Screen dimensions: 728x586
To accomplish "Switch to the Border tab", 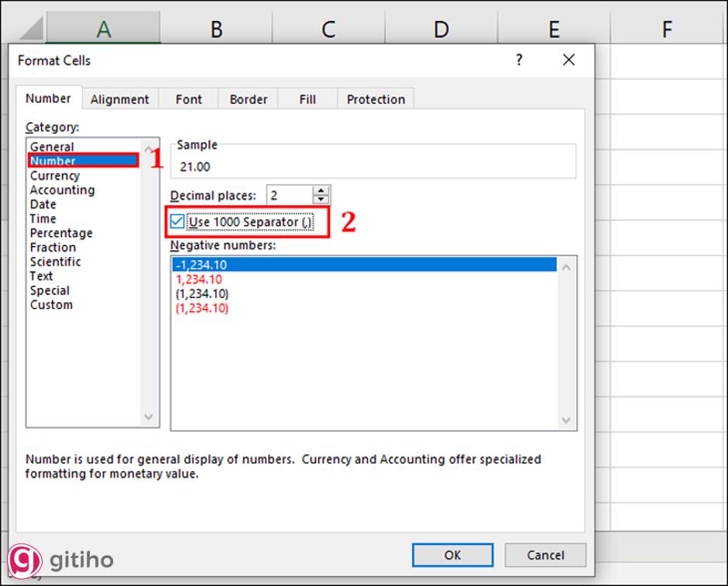I will 249,99.
